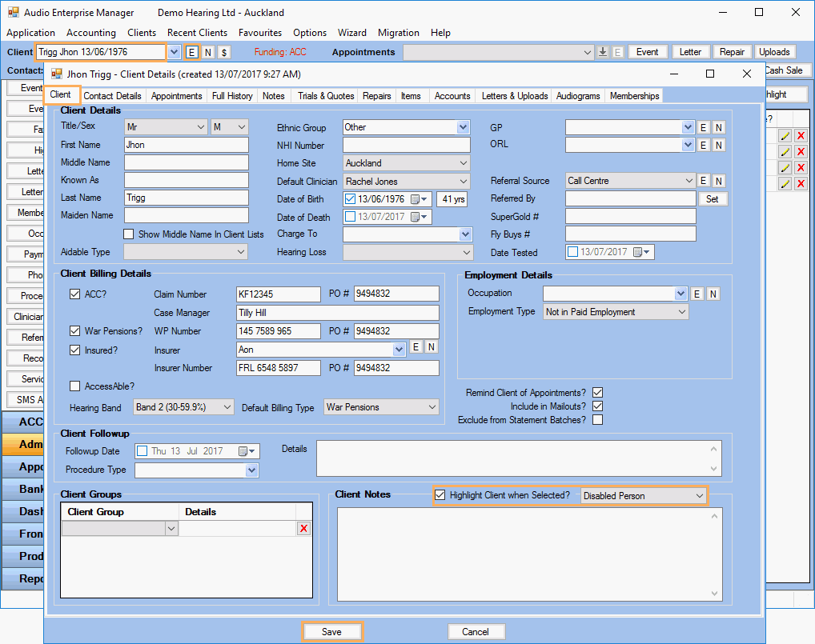The width and height of the screenshot is (815, 644).
Task: Click the E button beside Referral Source
Action: (x=703, y=181)
